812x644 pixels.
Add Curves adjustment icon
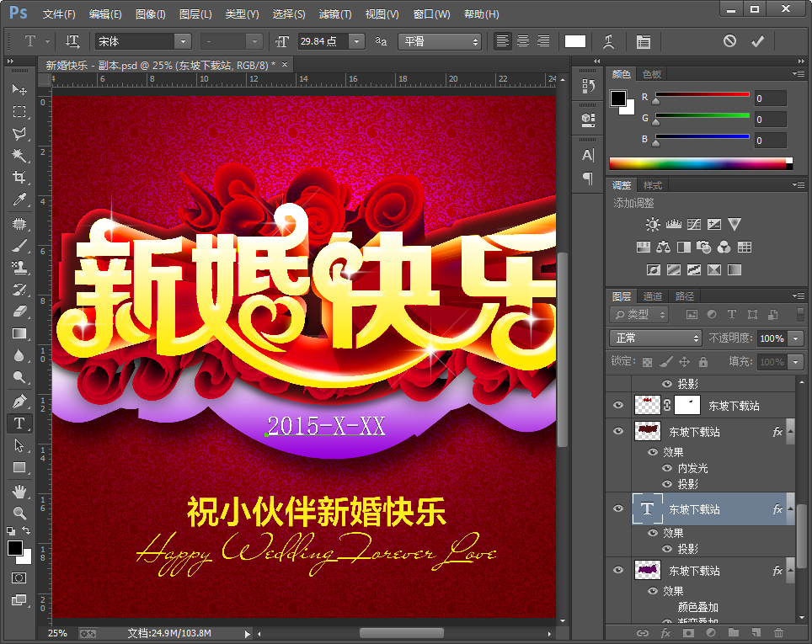694,224
